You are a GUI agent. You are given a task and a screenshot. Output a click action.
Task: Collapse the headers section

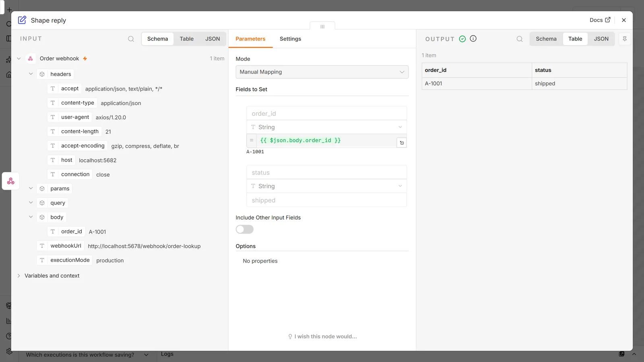31,74
